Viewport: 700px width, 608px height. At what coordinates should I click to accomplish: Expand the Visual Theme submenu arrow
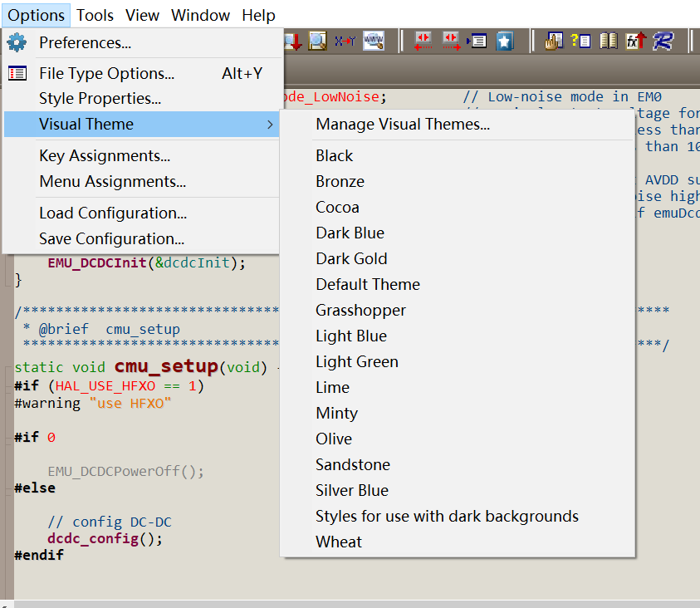[269, 125]
